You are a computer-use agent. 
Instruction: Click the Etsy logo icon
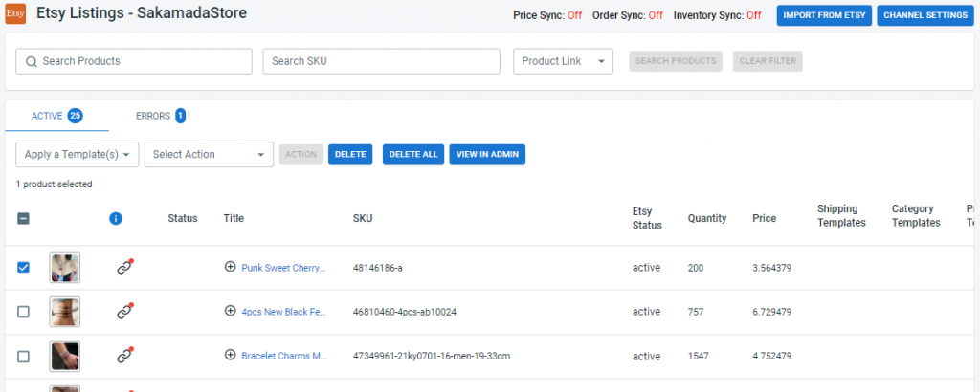pos(15,13)
